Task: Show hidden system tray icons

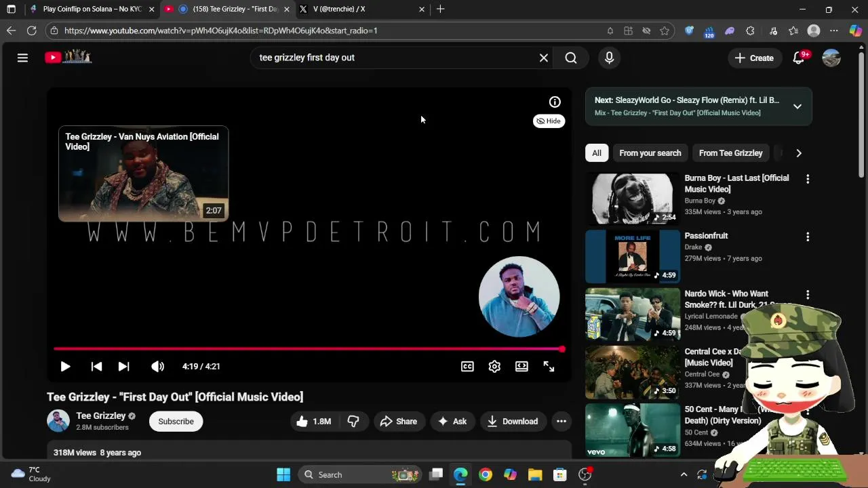Action: pyautogui.click(x=684, y=474)
